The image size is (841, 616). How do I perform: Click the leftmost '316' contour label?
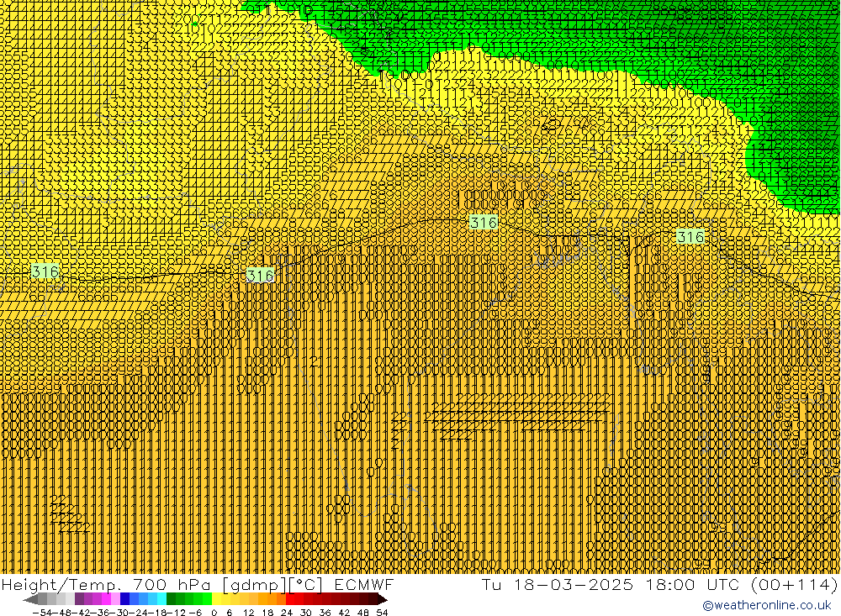point(45,271)
